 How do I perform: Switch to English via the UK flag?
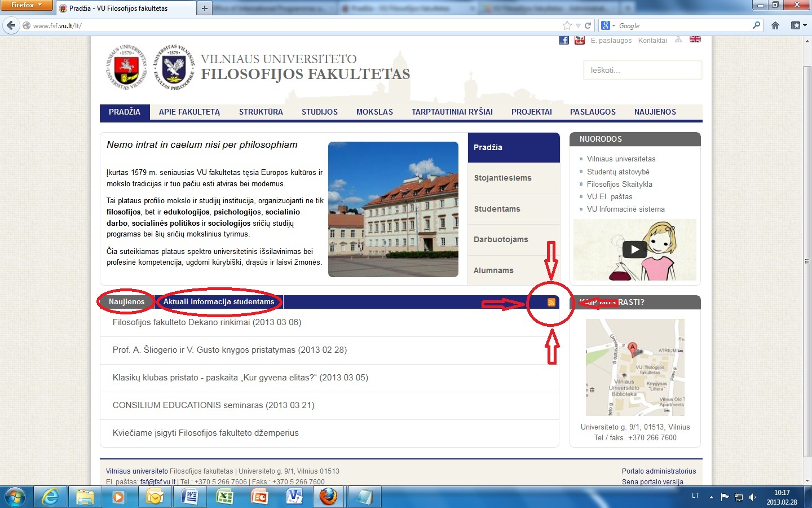click(695, 39)
